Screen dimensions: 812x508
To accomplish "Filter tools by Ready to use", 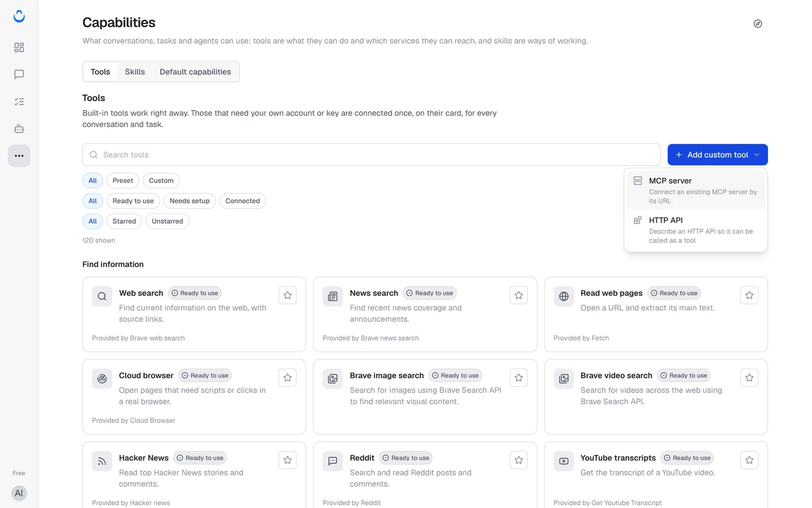I will coord(133,201).
